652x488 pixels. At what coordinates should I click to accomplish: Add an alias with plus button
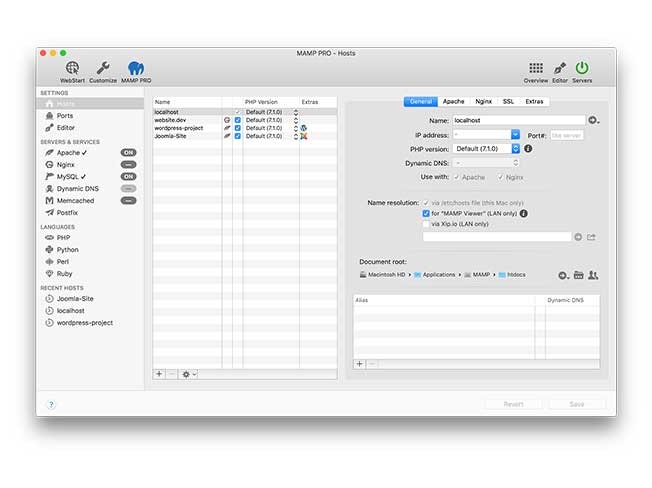pos(360,364)
